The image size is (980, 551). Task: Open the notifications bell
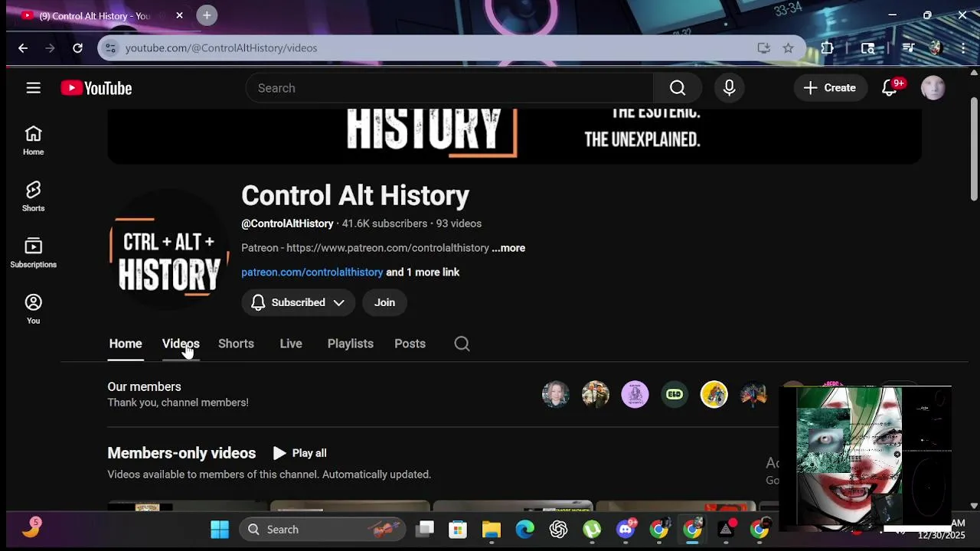click(890, 88)
